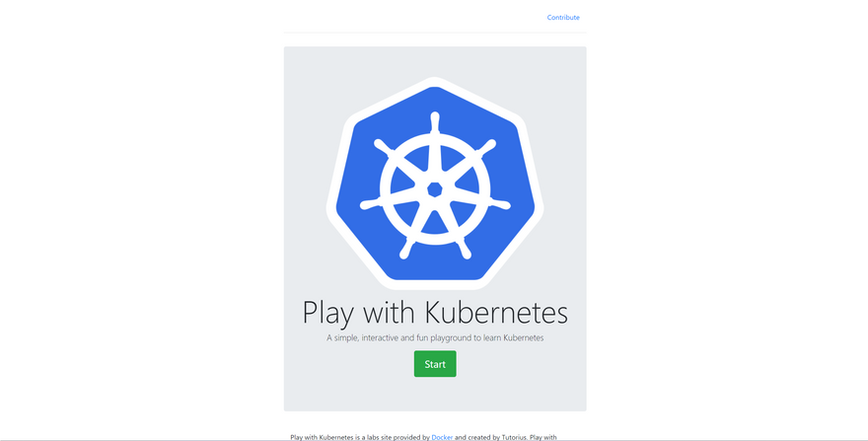Open the Contribute link in header
Image resolution: width=868 pixels, height=441 pixels.
click(563, 18)
